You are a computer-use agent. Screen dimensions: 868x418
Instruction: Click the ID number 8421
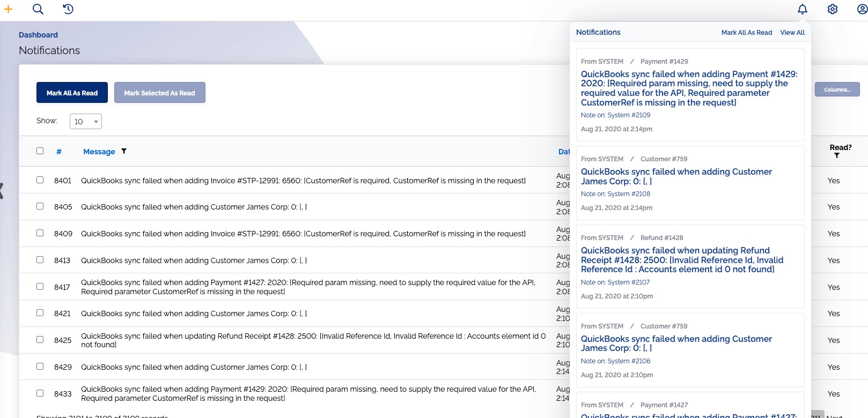coord(62,313)
